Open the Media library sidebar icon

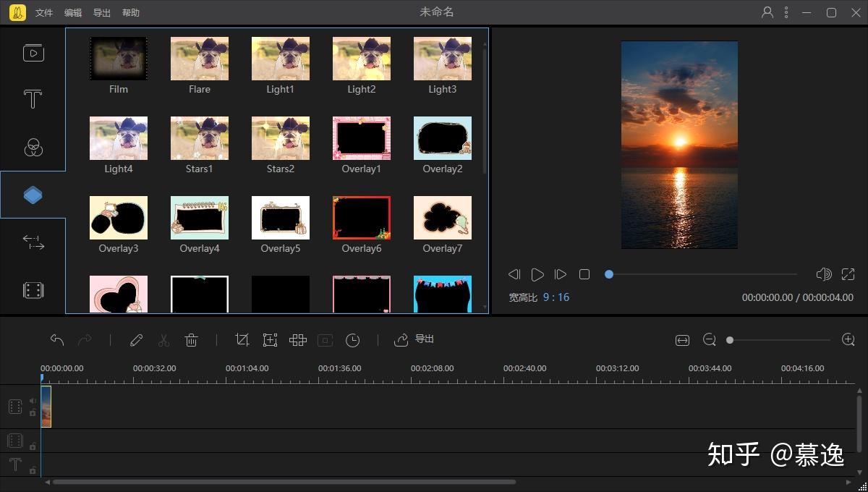[x=33, y=53]
